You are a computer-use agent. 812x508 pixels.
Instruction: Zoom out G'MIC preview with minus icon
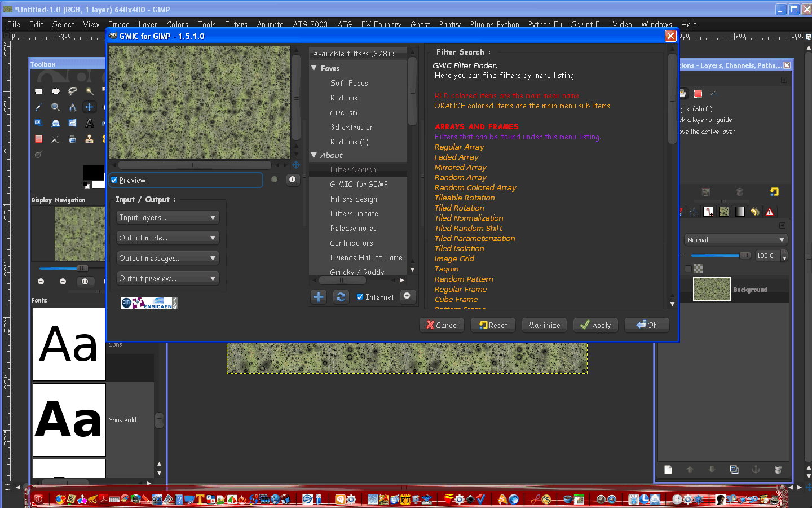(274, 179)
